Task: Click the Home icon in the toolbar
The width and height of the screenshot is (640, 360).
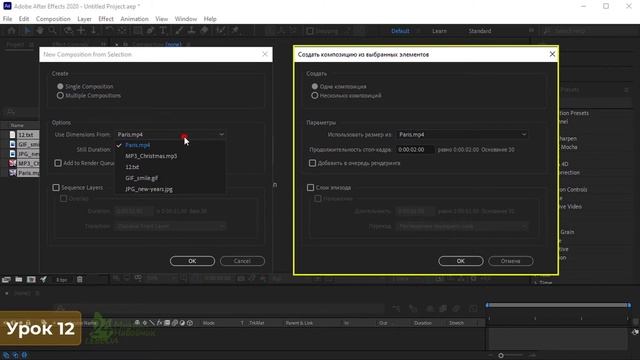Action: point(11,31)
